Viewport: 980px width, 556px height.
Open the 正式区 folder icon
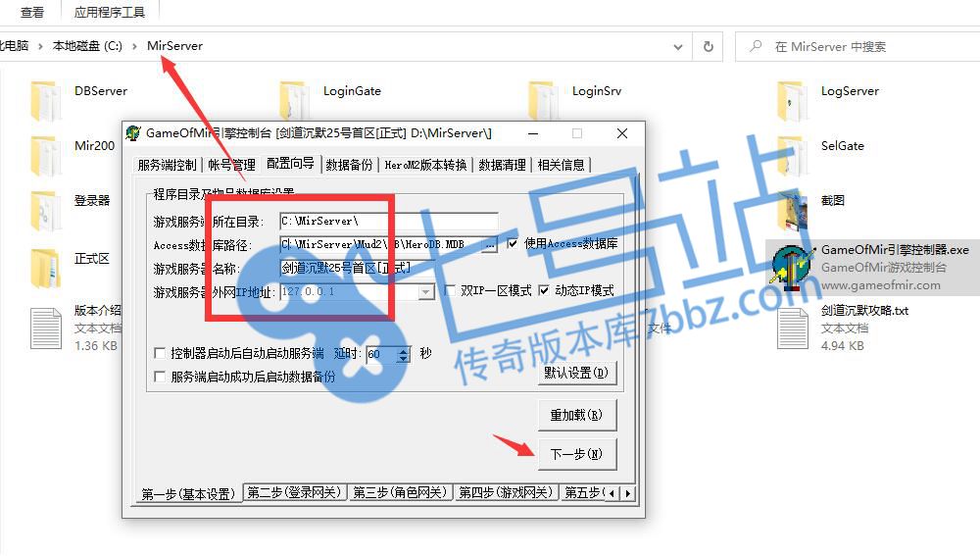click(x=46, y=268)
